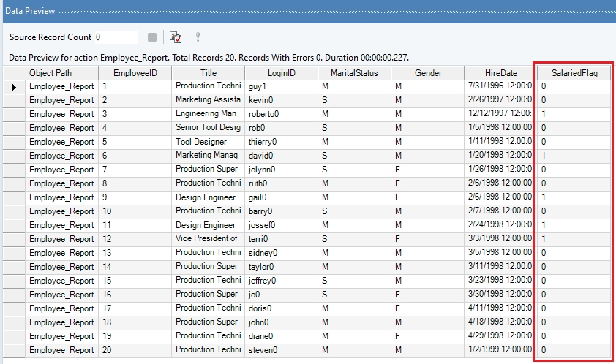Click the exclamation errors icon in toolbar
Viewport: 616px width, 364px height.
pos(197,37)
